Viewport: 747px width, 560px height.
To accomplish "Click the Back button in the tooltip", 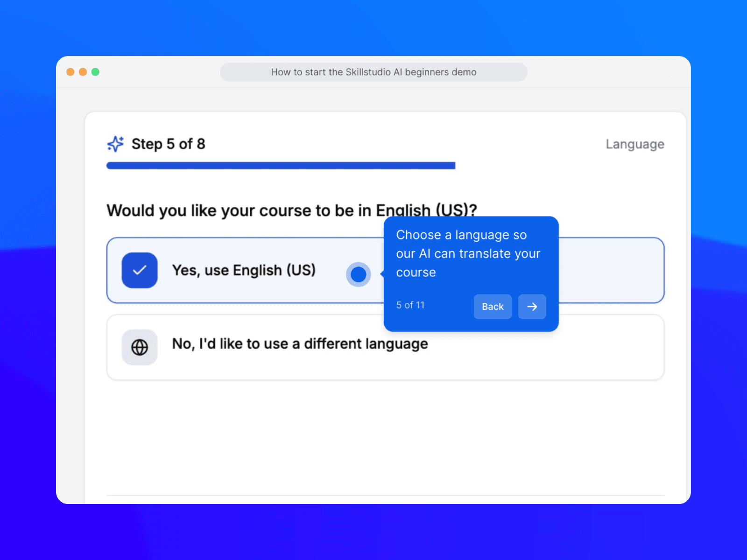I will coord(493,307).
